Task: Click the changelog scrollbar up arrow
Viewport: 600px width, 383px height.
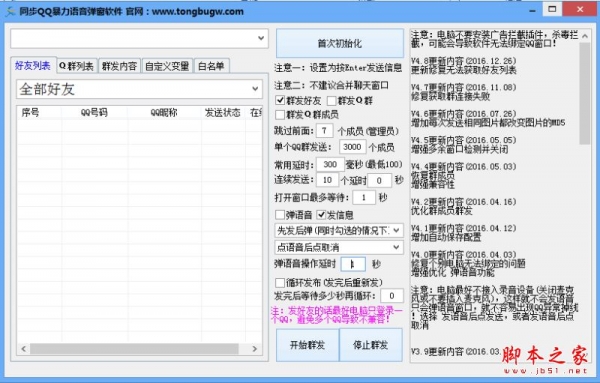Action: pos(585,36)
